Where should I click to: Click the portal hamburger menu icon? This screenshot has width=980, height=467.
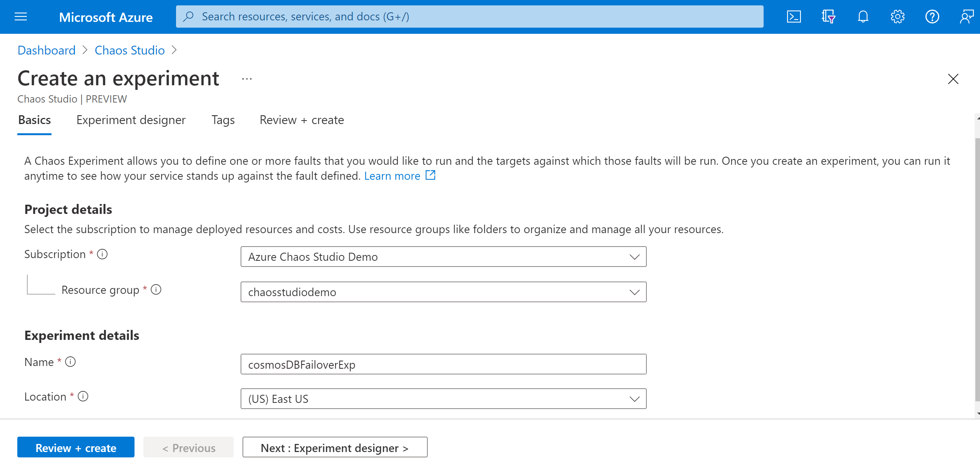coord(22,16)
